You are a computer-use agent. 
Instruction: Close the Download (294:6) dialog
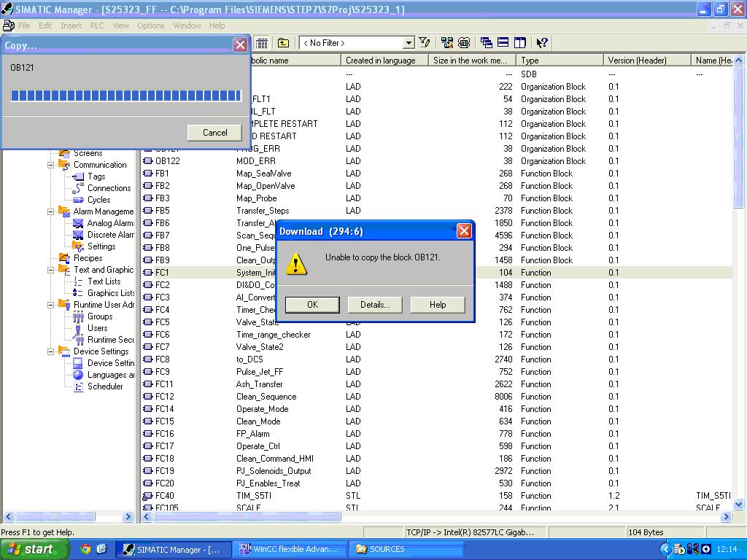463,231
